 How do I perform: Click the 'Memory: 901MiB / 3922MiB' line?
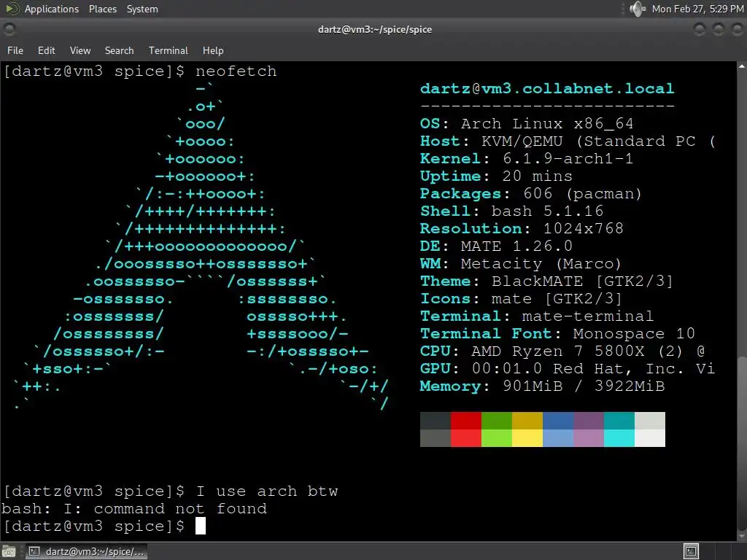(x=542, y=386)
